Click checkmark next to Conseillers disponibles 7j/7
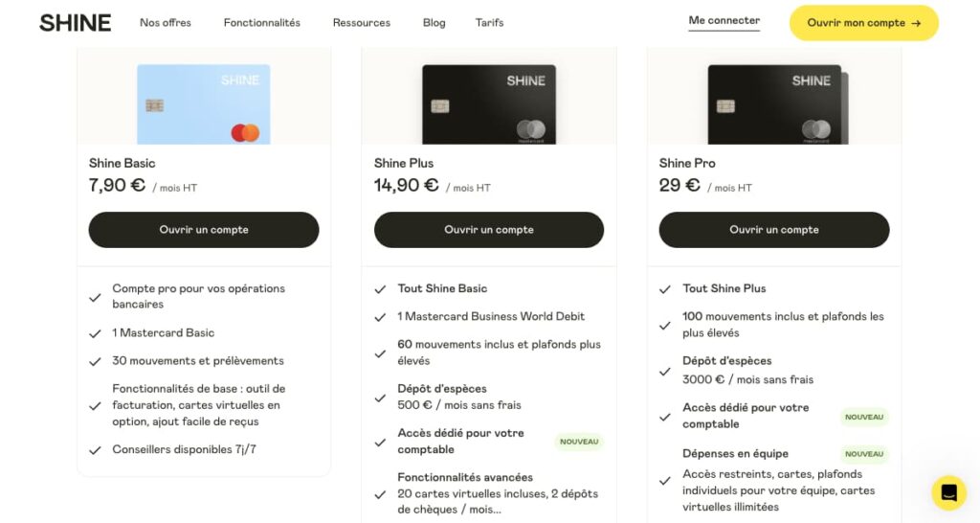 [x=95, y=450]
